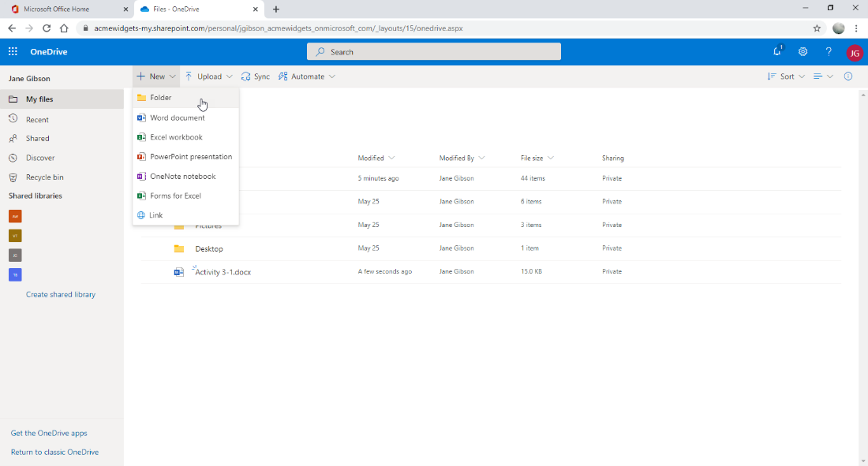Open the Desktop folder name
The width and height of the screenshot is (868, 466).
[x=208, y=249]
